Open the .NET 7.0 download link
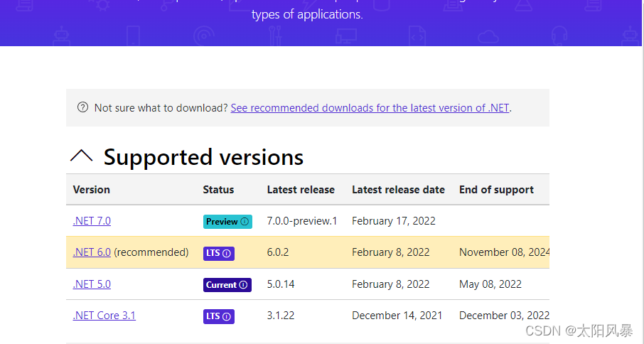This screenshot has height=344, width=644. [x=92, y=221]
